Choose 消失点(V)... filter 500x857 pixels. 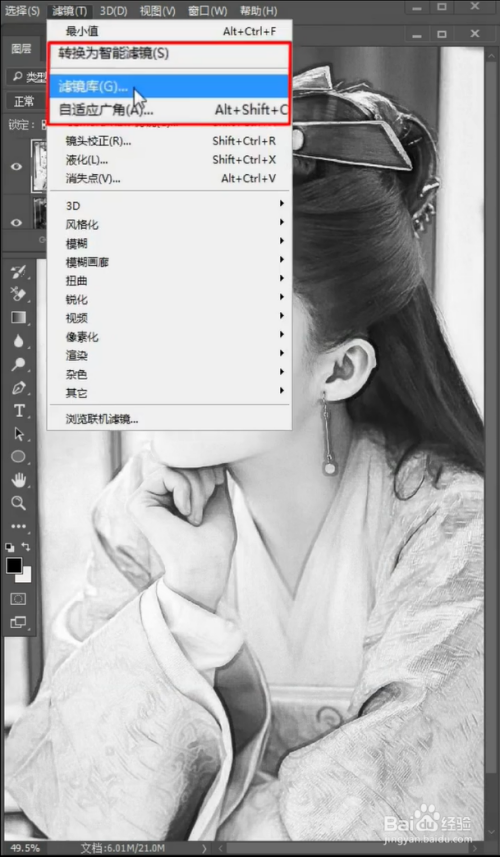click(x=169, y=178)
